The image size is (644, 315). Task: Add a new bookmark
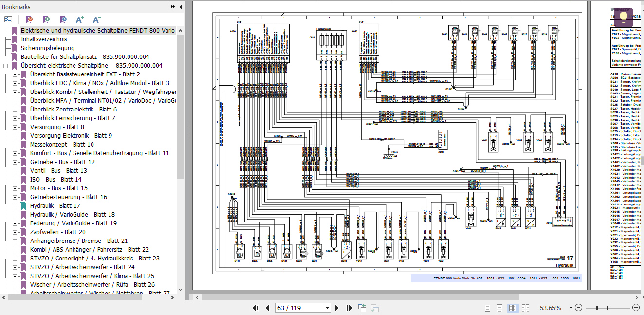[x=46, y=19]
